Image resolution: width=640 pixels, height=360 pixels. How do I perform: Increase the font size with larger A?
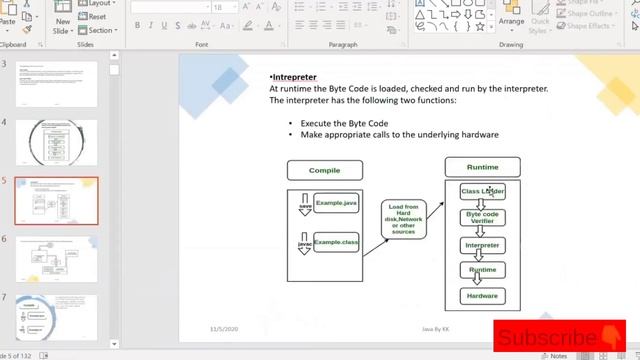[x=246, y=7]
